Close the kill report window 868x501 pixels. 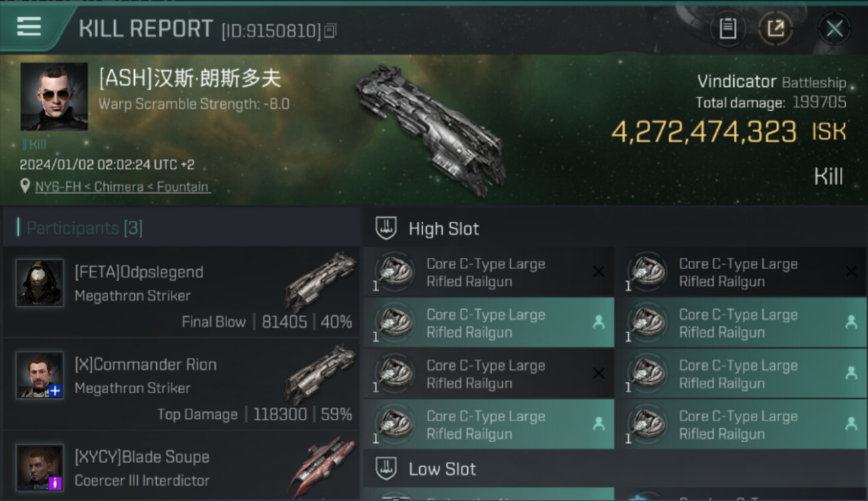click(834, 29)
